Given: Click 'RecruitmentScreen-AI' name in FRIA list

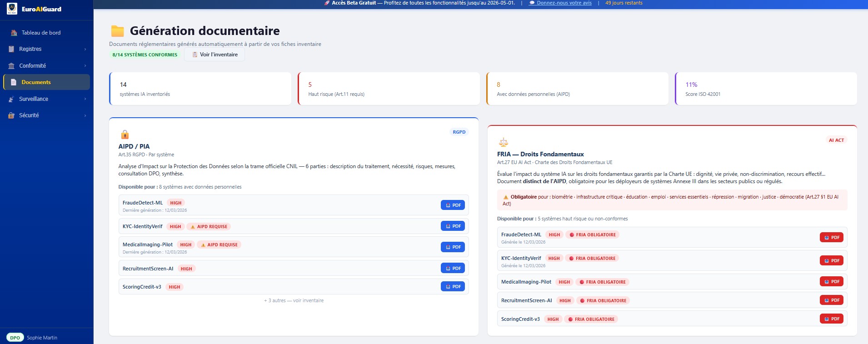Looking at the screenshot, I should point(527,301).
